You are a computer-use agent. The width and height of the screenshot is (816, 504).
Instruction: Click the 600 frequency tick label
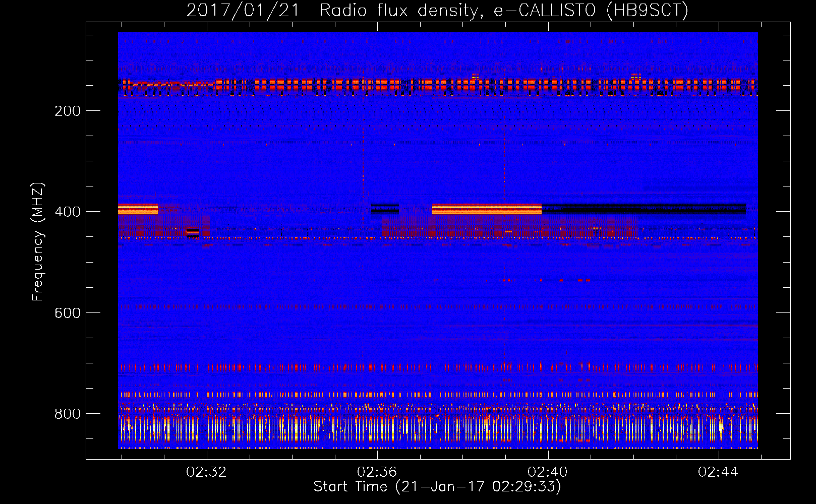68,313
